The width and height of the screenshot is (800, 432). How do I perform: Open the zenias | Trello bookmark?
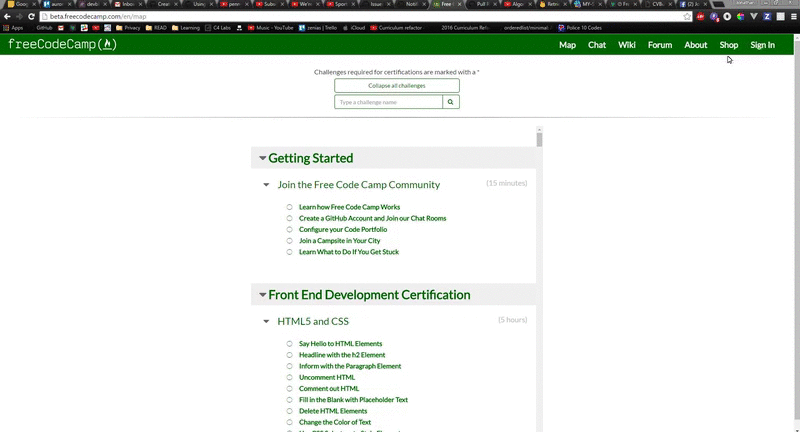coord(318,28)
